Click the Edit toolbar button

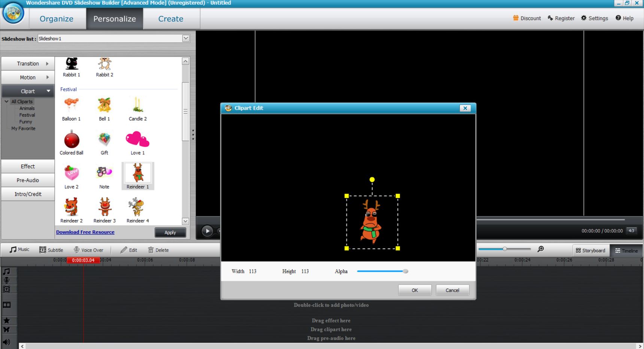tap(129, 250)
